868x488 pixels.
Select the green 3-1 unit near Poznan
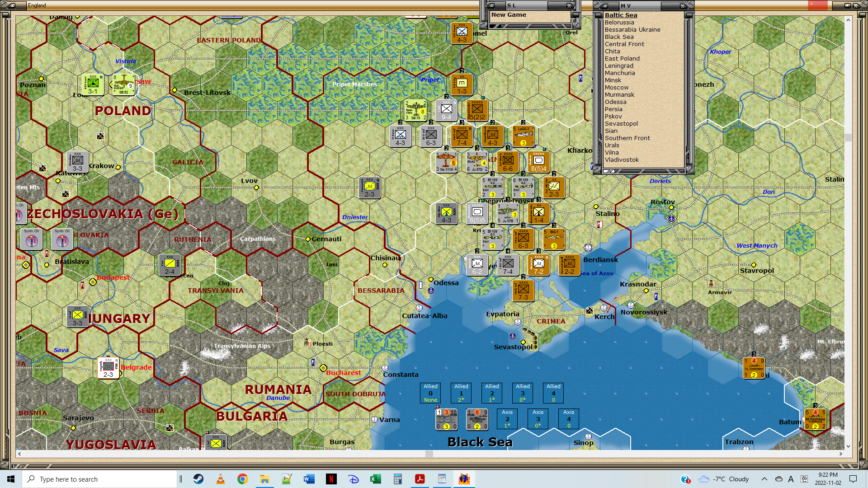point(93,84)
